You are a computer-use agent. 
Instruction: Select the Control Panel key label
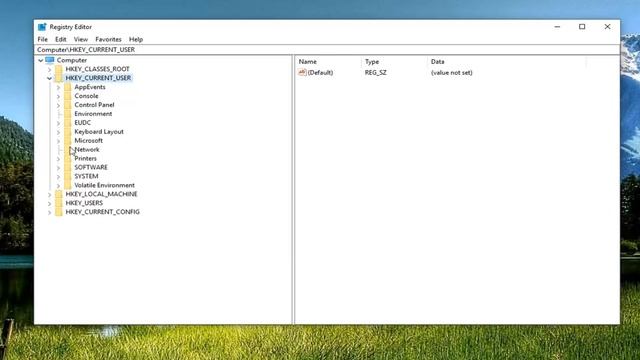pyautogui.click(x=94, y=105)
